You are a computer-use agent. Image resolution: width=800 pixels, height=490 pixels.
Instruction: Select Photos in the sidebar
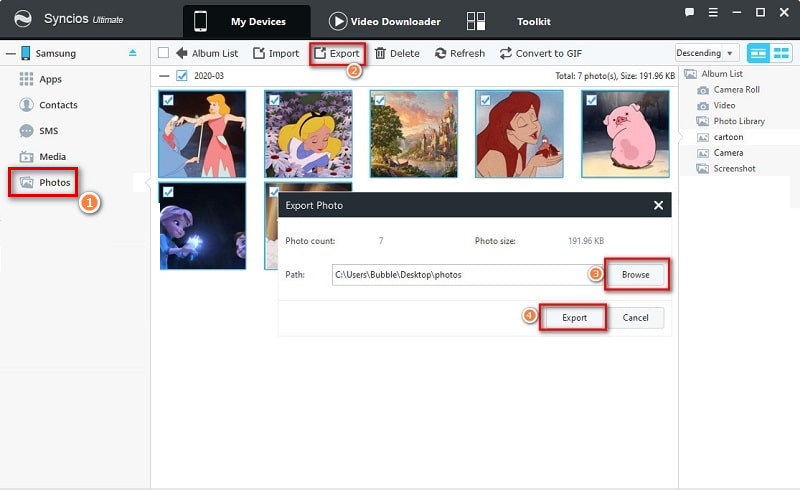[43, 182]
